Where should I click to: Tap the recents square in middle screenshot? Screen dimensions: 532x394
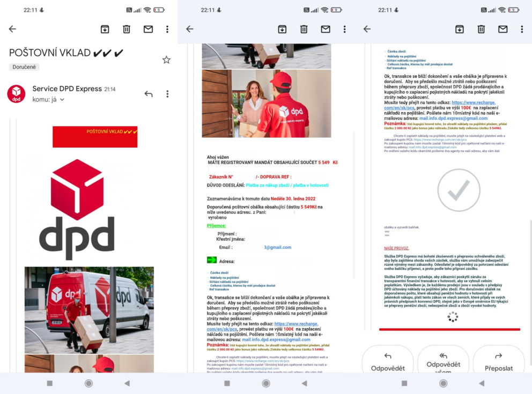(x=227, y=383)
